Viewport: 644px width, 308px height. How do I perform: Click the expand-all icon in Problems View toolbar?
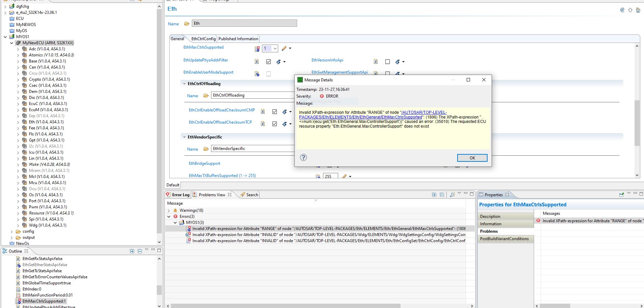click(434, 195)
